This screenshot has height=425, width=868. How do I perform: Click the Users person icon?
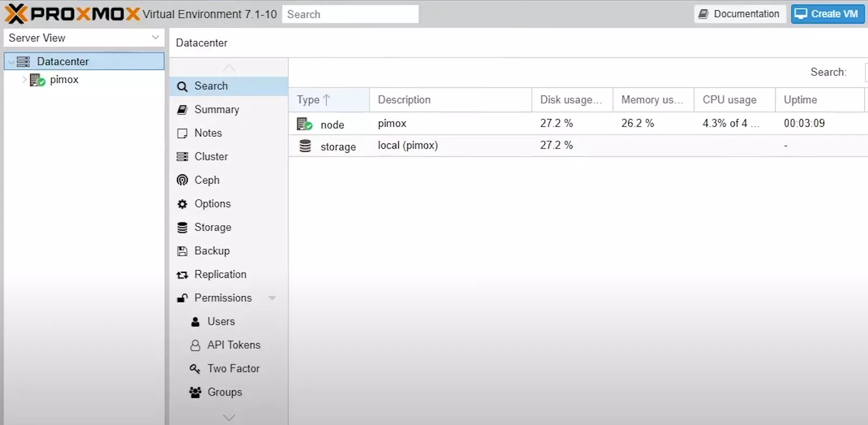195,322
